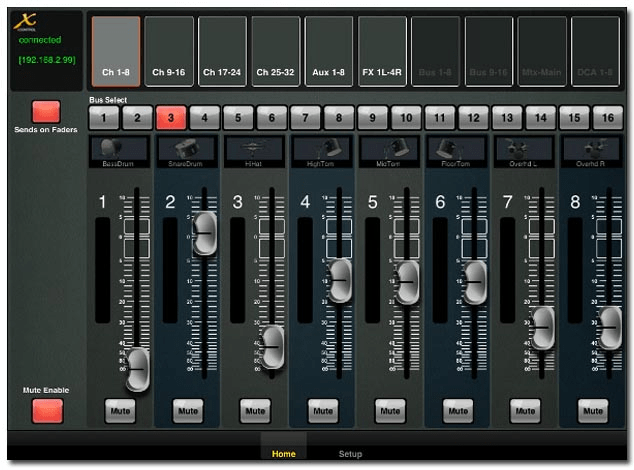Grab channel 8 fader knob
Image resolution: width=634 pixels, height=470 pixels.
[x=611, y=328]
